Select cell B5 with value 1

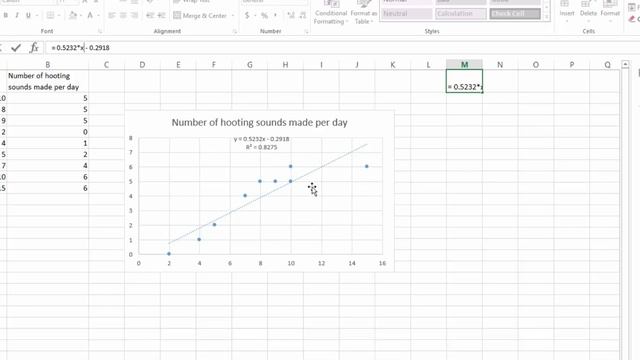click(47, 143)
